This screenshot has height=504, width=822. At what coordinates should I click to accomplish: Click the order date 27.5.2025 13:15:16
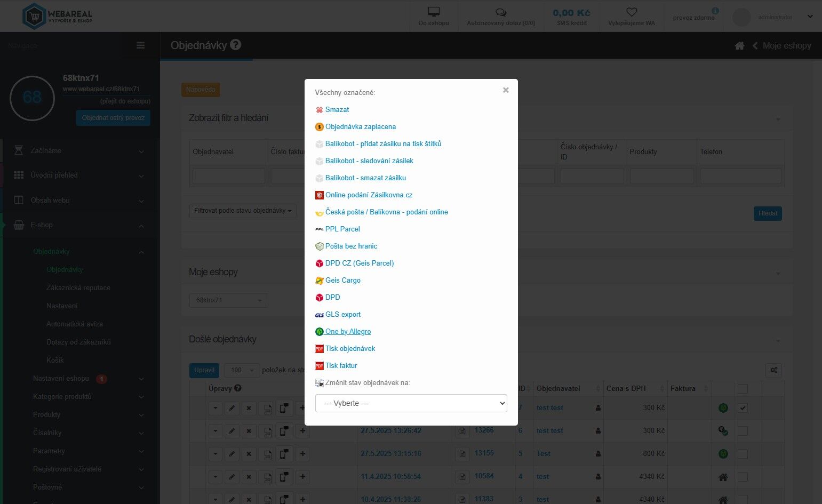[391, 453]
